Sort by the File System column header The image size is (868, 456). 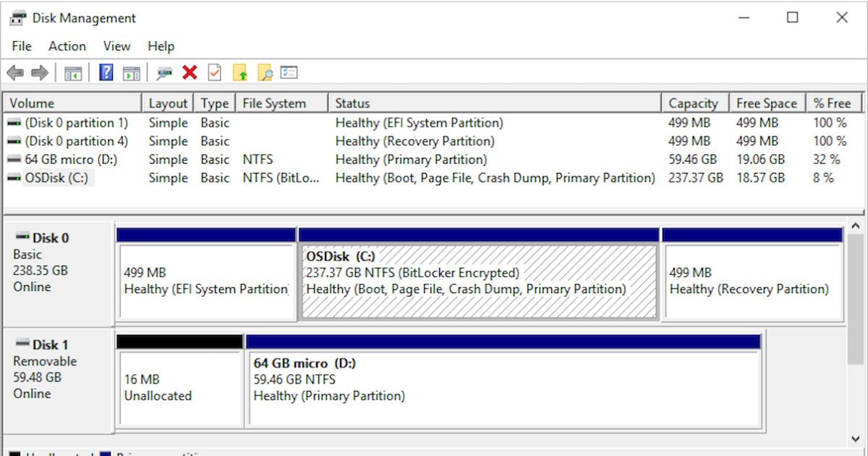[282, 103]
